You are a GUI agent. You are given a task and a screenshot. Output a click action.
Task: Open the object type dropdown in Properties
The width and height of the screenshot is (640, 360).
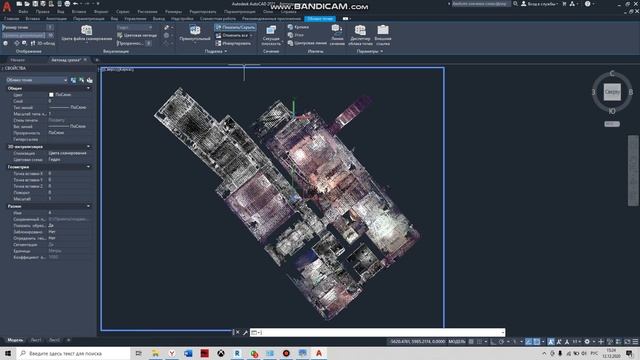point(37,80)
